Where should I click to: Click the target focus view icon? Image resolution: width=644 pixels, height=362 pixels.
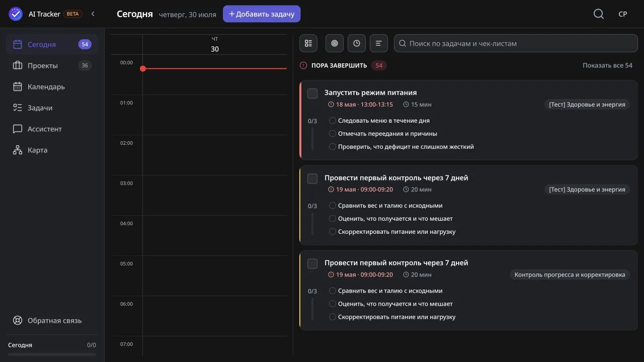[335, 43]
